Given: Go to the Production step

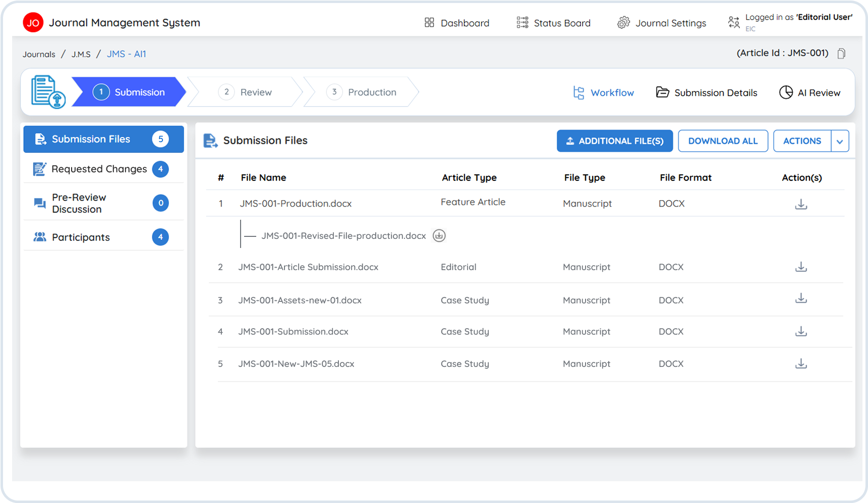Looking at the screenshot, I should pos(362,92).
